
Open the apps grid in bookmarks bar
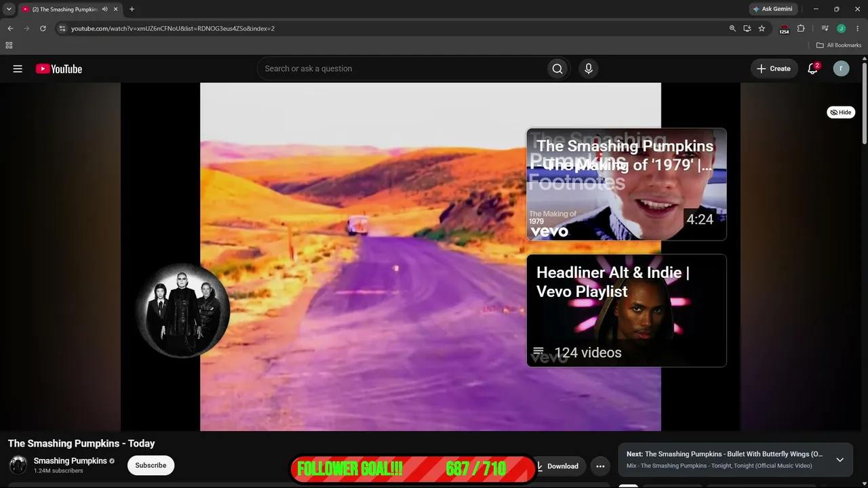(x=9, y=45)
